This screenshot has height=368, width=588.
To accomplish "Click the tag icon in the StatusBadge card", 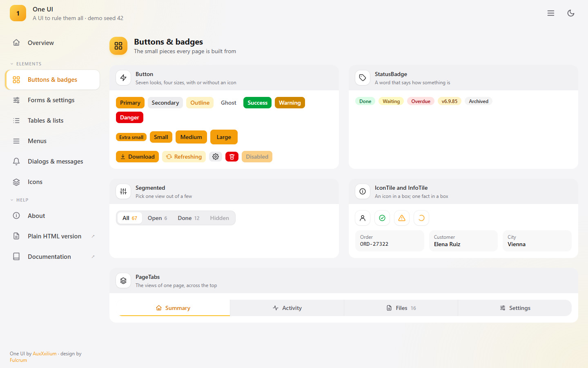I will (x=363, y=78).
